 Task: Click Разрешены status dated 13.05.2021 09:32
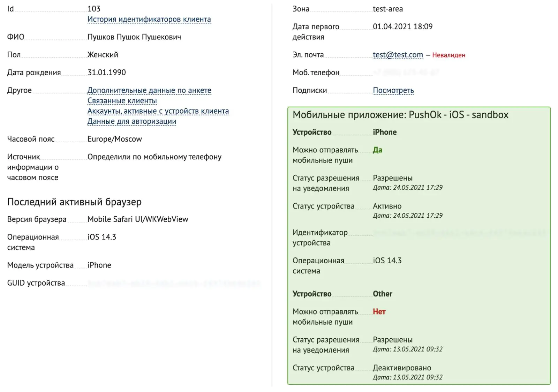(393, 340)
